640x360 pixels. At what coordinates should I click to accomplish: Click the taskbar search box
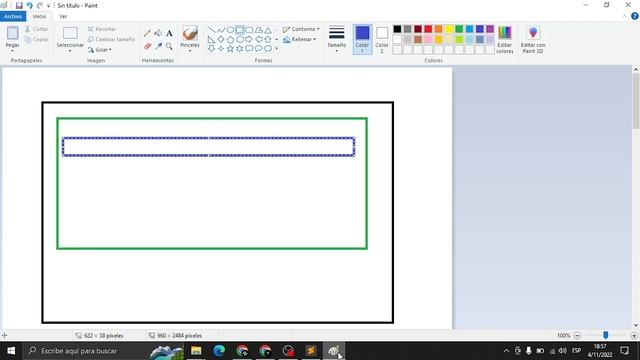point(103,351)
